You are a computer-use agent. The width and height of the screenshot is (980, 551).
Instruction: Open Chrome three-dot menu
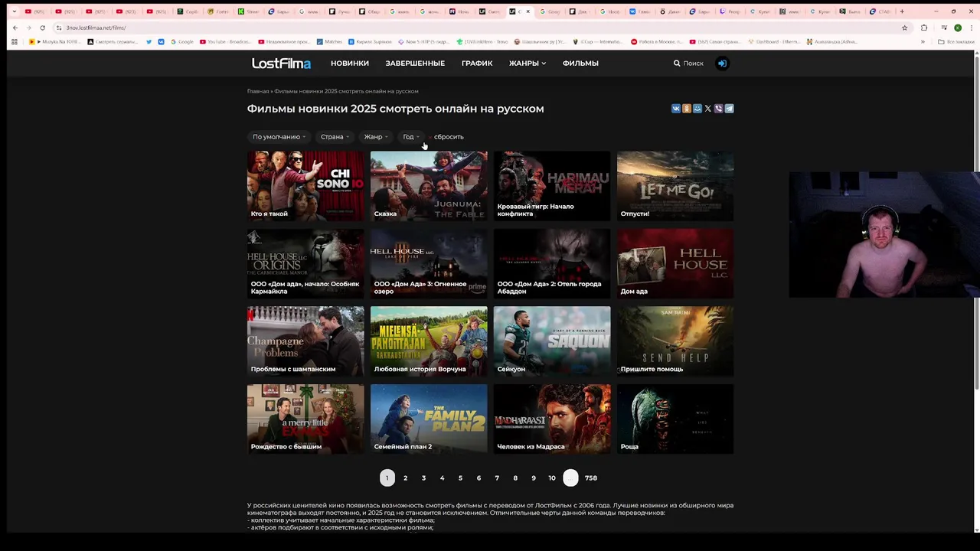click(x=972, y=28)
